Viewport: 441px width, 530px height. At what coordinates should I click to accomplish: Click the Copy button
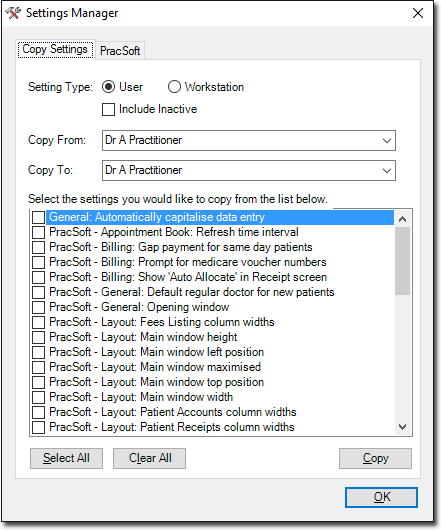375,458
